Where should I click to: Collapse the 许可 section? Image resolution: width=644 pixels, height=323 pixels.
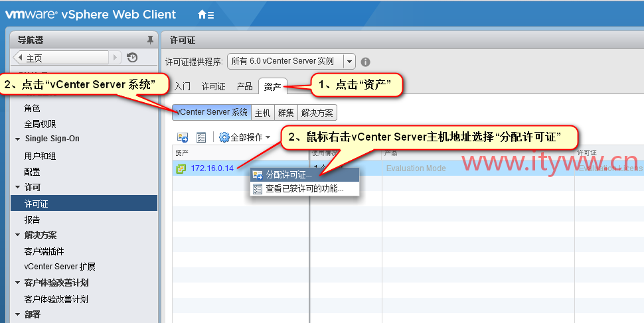click(18, 187)
